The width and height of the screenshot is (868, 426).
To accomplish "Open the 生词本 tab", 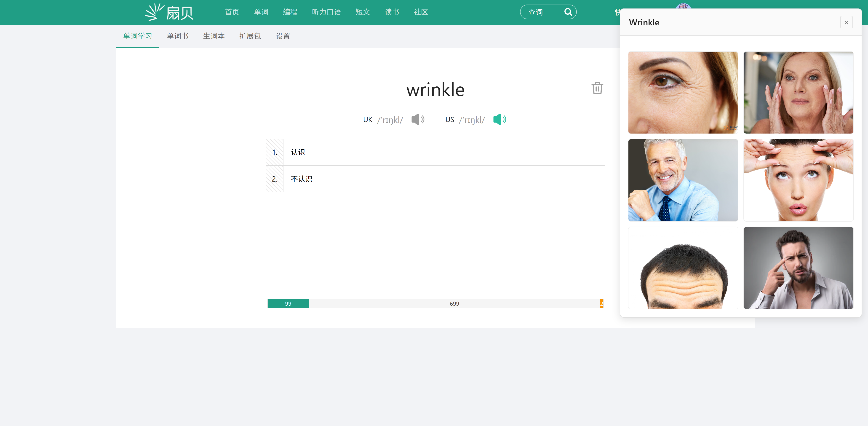I will [x=214, y=36].
